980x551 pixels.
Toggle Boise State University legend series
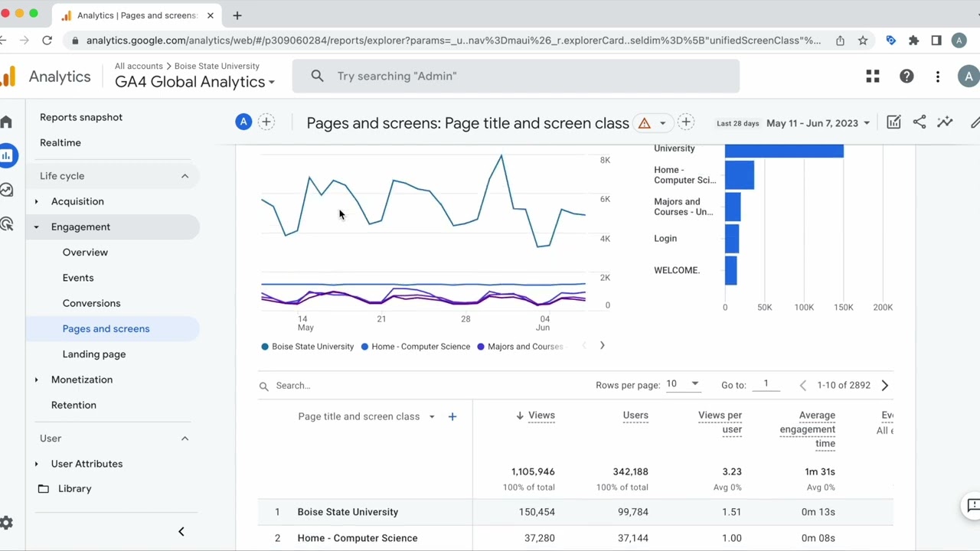tap(307, 347)
